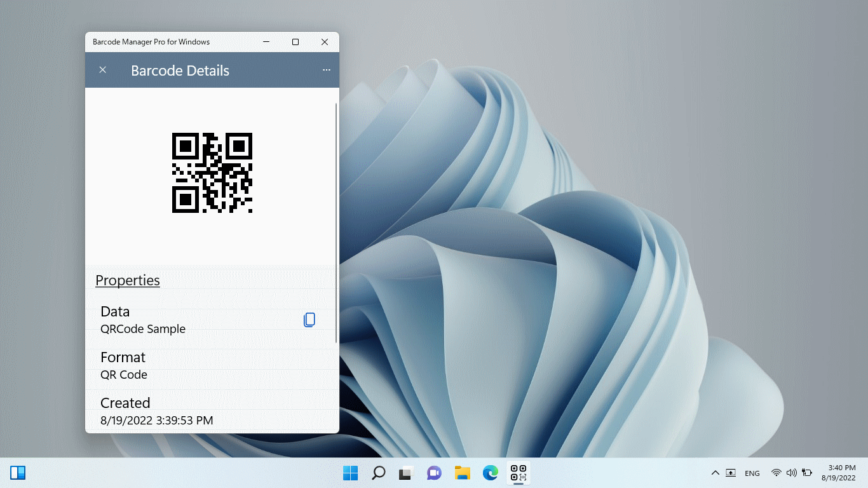Click the battery tray icon

tap(807, 473)
